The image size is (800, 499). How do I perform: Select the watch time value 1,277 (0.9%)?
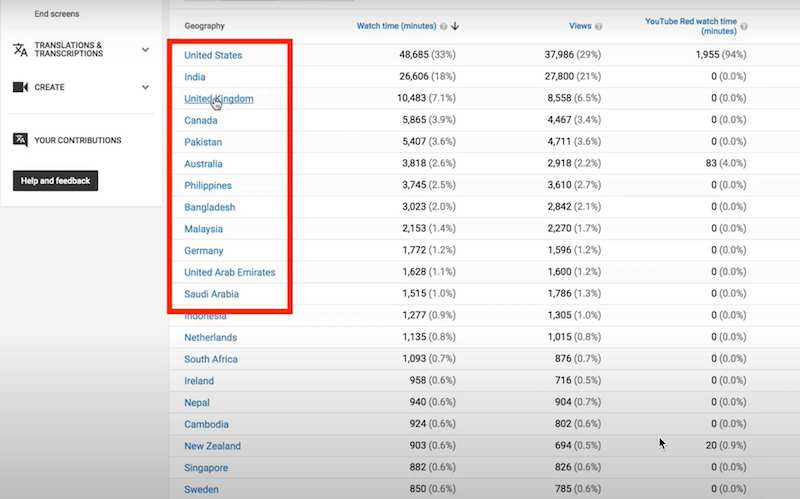(x=429, y=315)
